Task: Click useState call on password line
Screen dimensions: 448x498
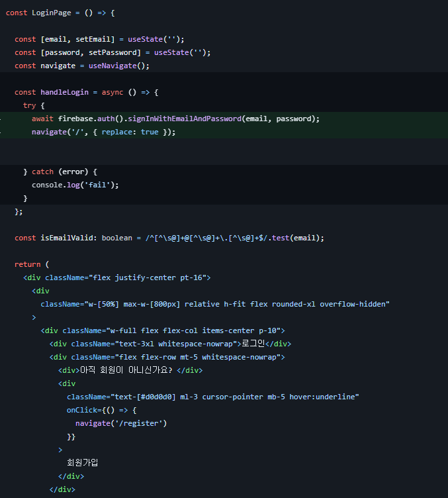Action: [180, 53]
